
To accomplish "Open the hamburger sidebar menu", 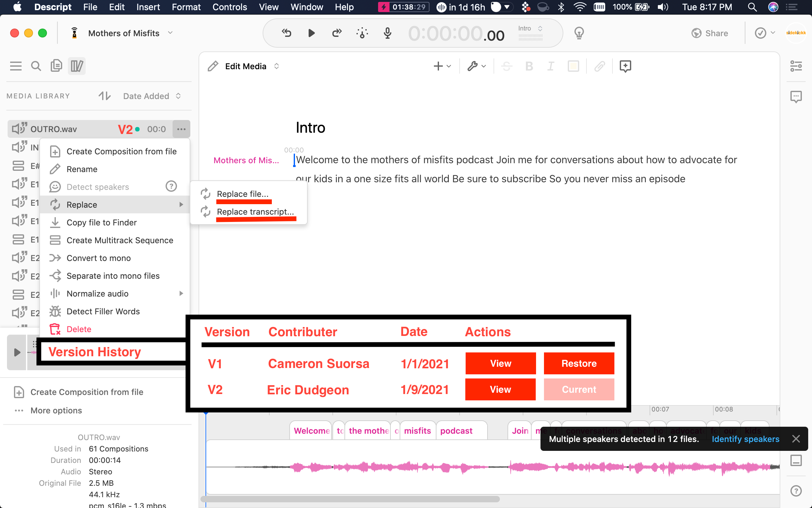I will click(16, 66).
